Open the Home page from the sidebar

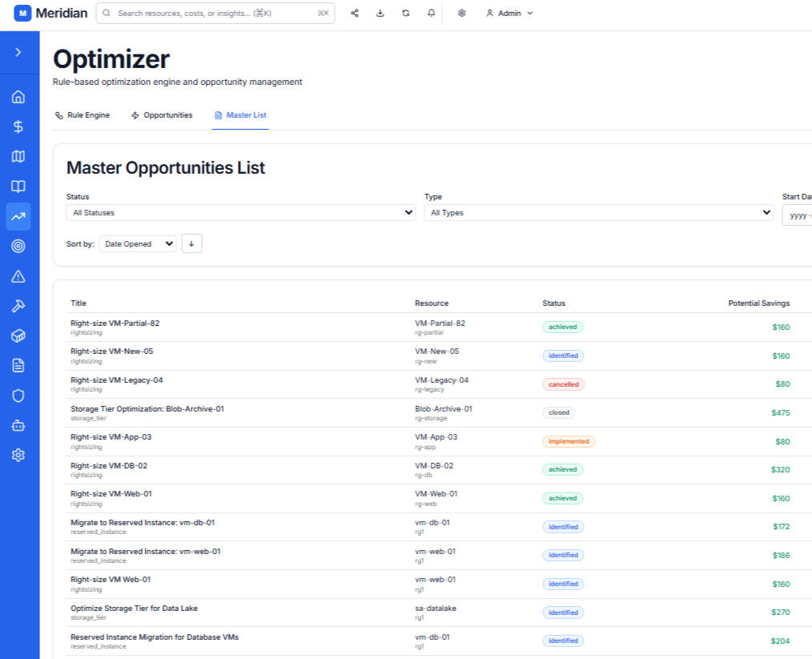coord(18,97)
